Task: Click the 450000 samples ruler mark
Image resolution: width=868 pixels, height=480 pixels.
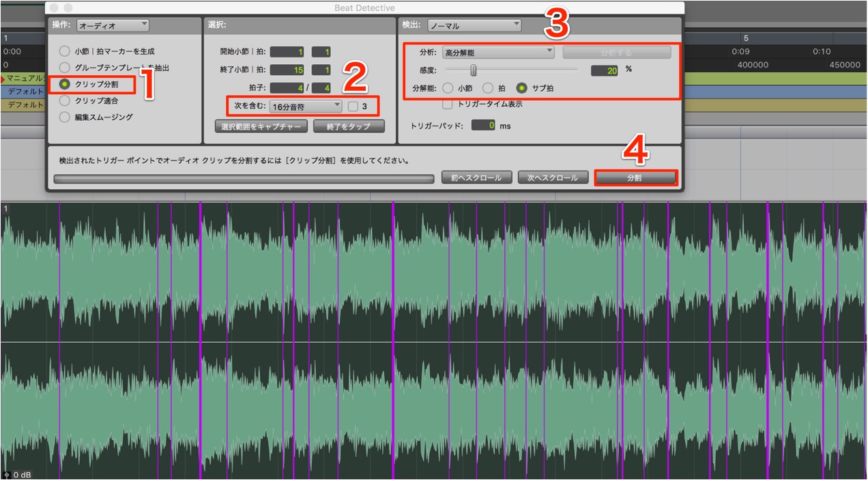Action: [844, 65]
